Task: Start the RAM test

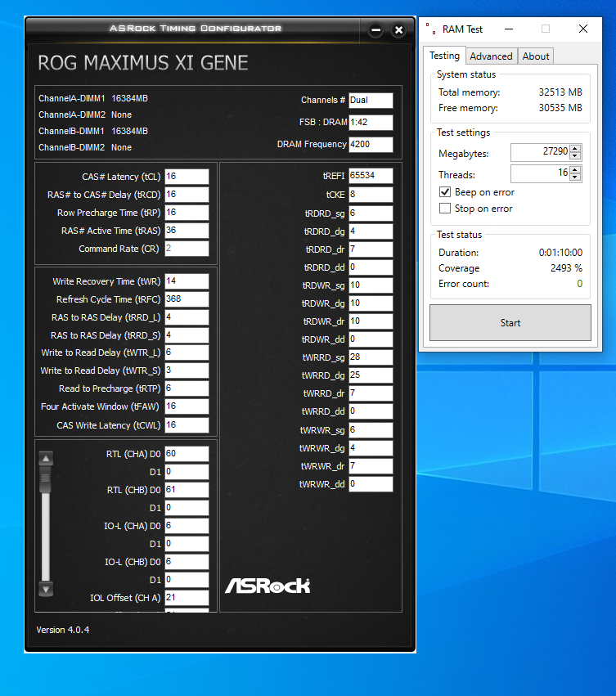Action: pos(510,323)
